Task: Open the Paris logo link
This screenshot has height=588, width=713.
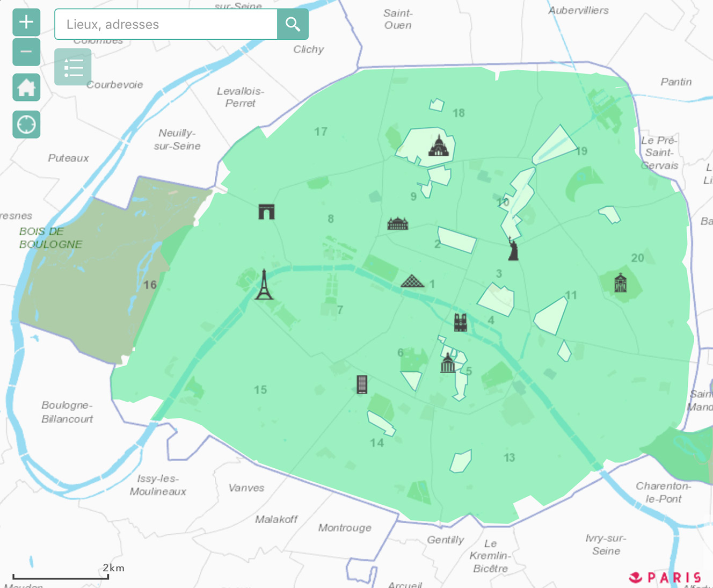Action: [x=665, y=577]
